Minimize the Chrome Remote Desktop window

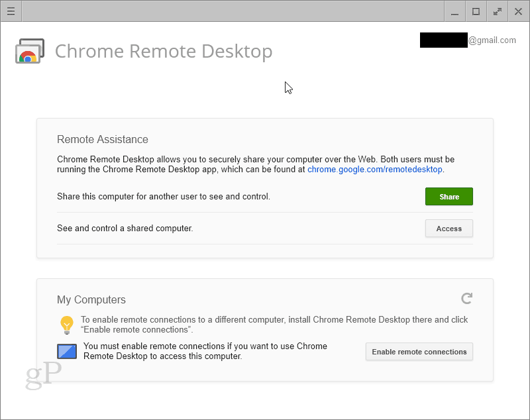(455, 11)
